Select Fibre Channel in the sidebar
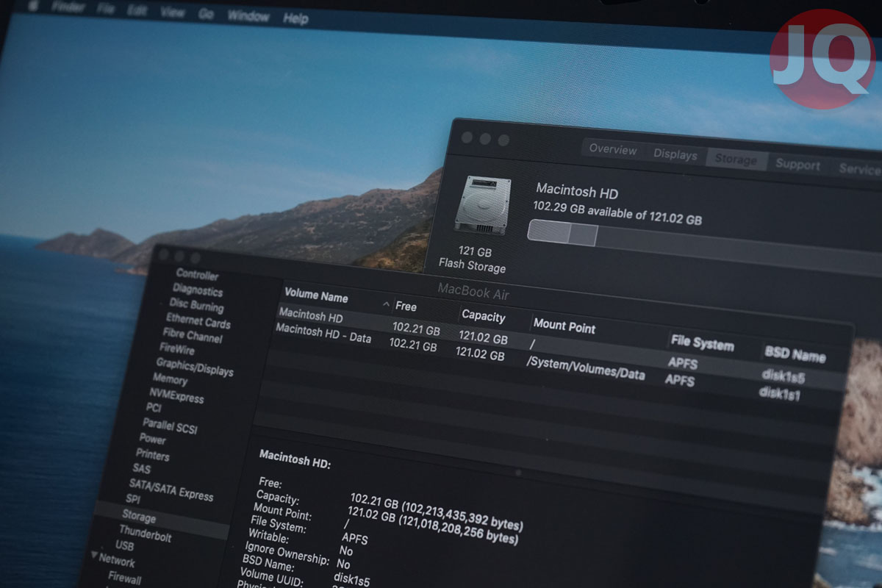The height and width of the screenshot is (588, 882). [x=193, y=337]
